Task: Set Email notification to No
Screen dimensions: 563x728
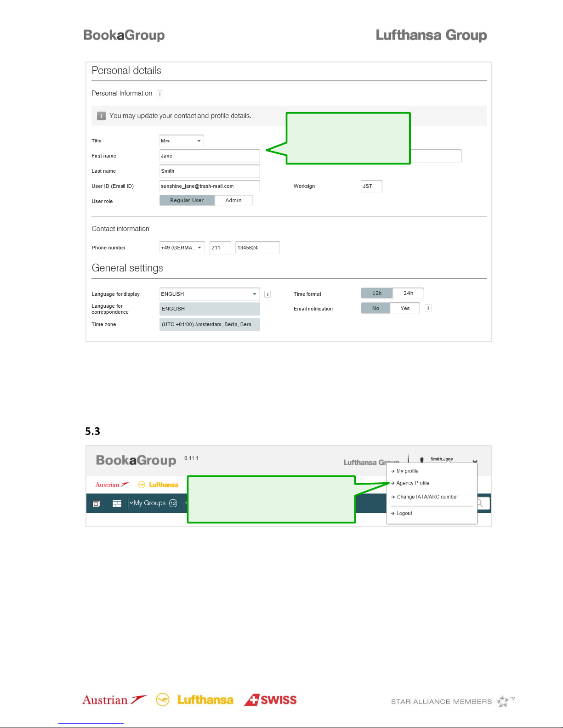Action: (375, 308)
